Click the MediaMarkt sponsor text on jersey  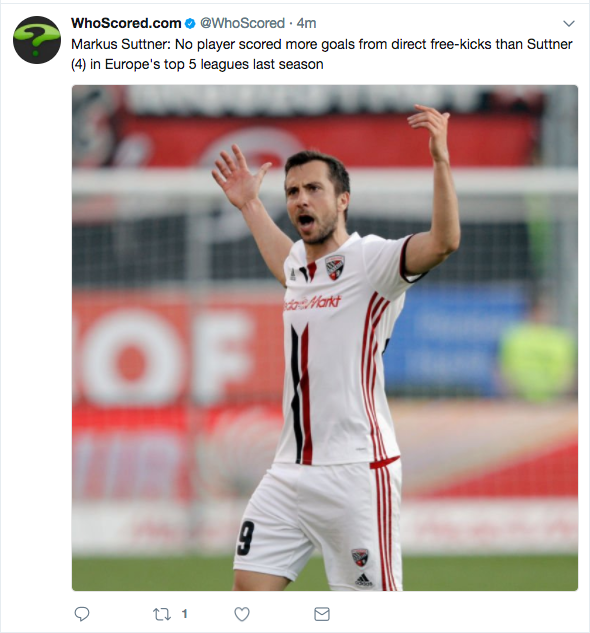point(312,302)
